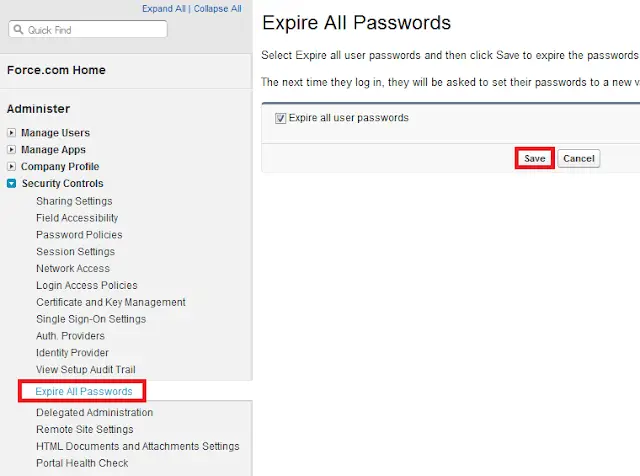
Task: Open Password Policies
Action: coord(79,235)
